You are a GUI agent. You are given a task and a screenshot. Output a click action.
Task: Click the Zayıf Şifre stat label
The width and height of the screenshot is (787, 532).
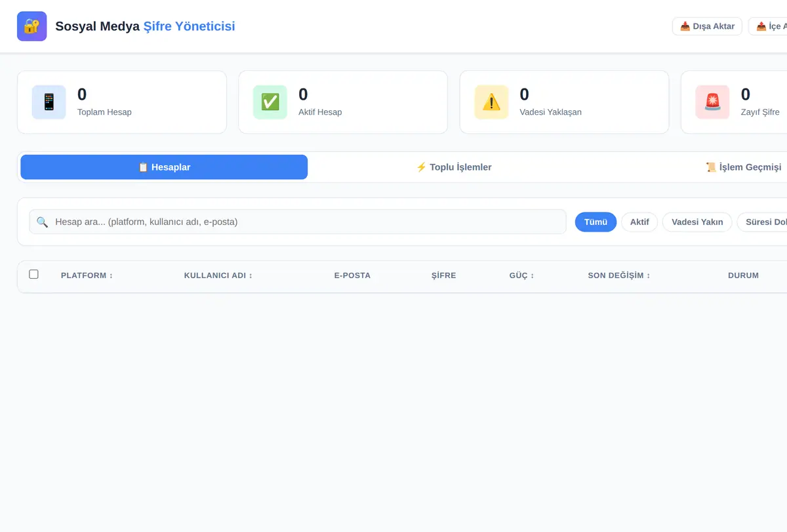tap(760, 112)
